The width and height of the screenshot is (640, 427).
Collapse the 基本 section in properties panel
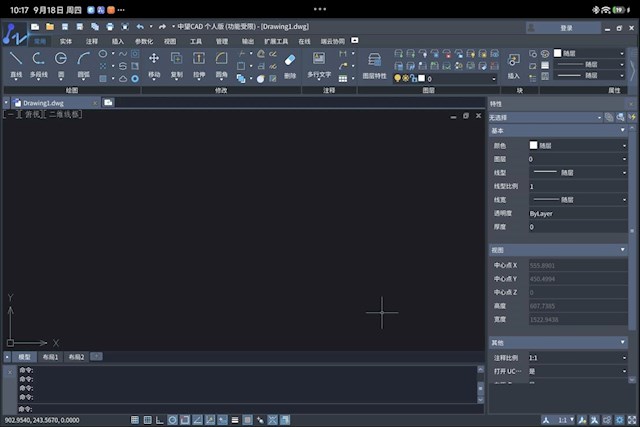click(625, 131)
